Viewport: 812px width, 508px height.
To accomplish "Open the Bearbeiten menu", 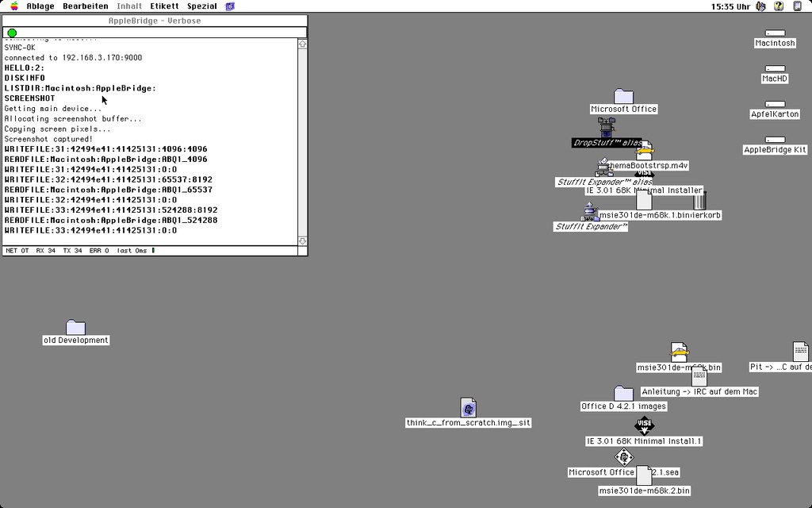I will click(x=86, y=6).
